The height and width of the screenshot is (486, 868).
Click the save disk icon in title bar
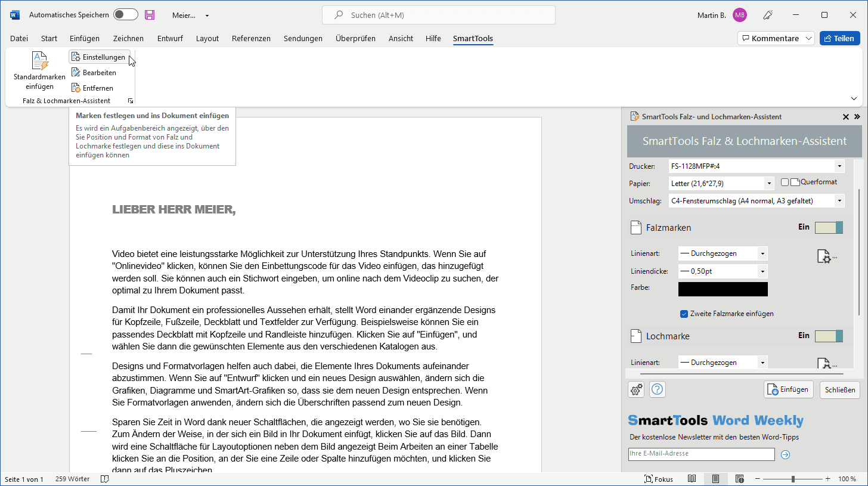tap(150, 15)
